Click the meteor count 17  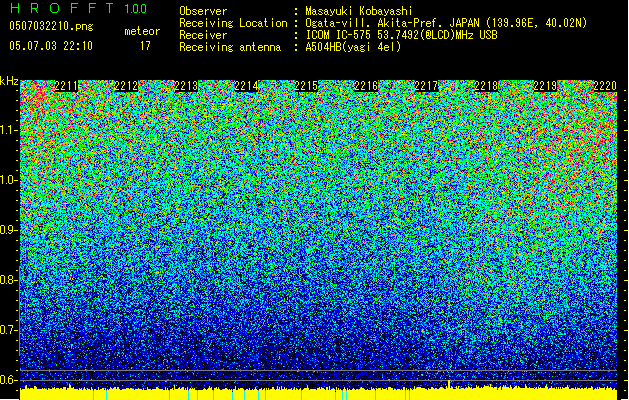click(145, 46)
